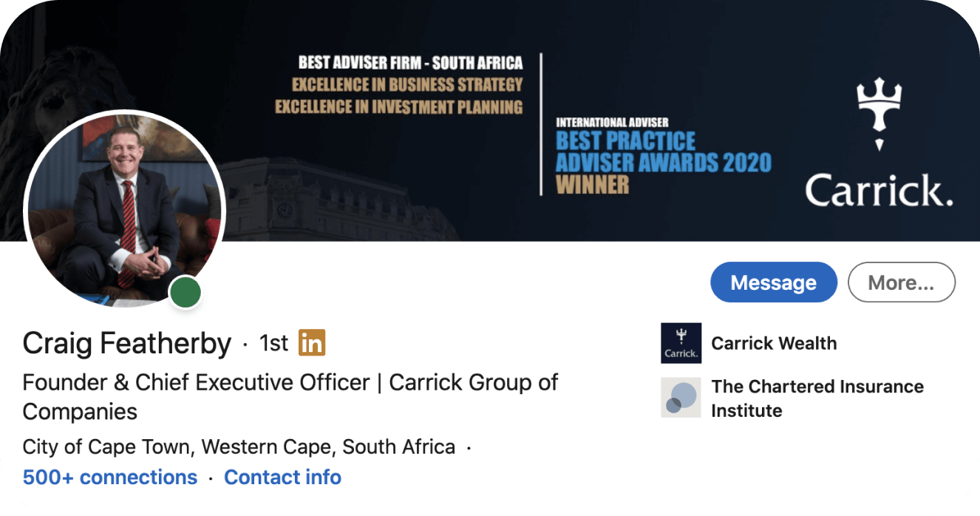Click the gold LinkedIn Premium badge
Screen dimensions: 980x516
pyautogui.click(x=312, y=342)
